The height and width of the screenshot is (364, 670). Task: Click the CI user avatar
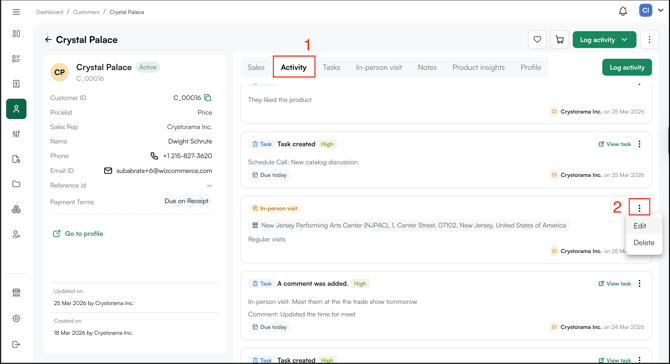[x=646, y=11]
